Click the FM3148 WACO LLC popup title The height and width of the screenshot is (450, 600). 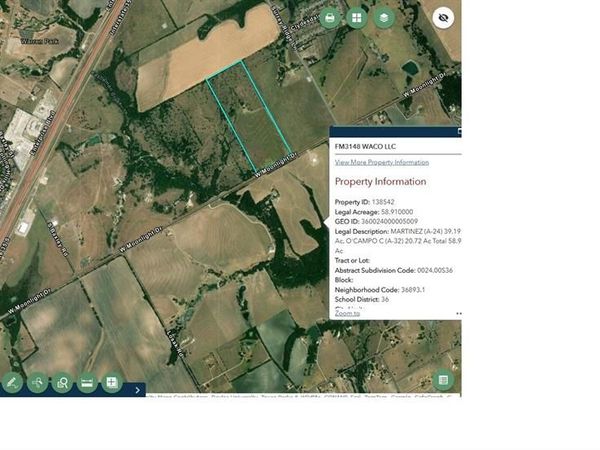click(365, 147)
